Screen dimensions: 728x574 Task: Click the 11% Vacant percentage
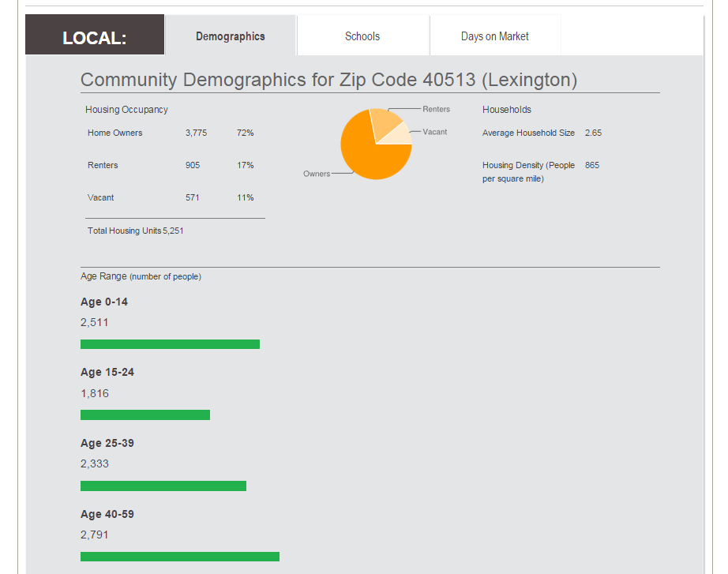click(x=245, y=198)
